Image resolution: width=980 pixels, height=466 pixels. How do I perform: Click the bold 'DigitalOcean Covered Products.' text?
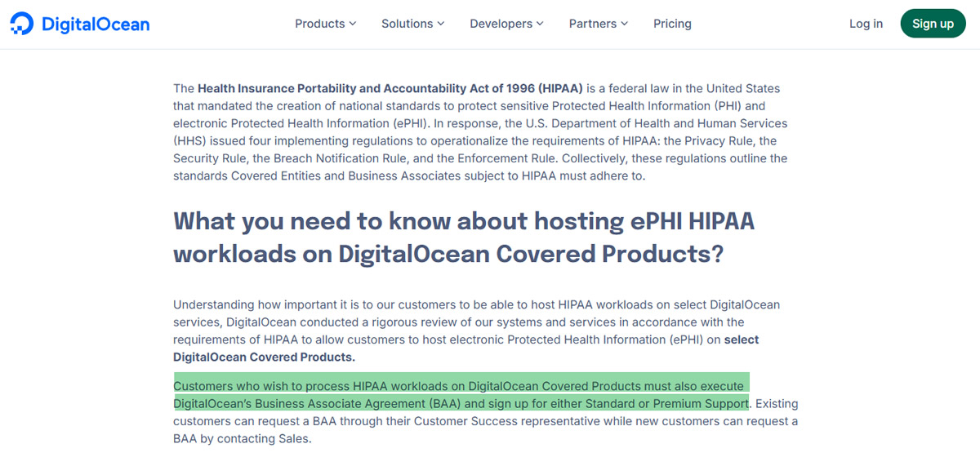tap(264, 357)
